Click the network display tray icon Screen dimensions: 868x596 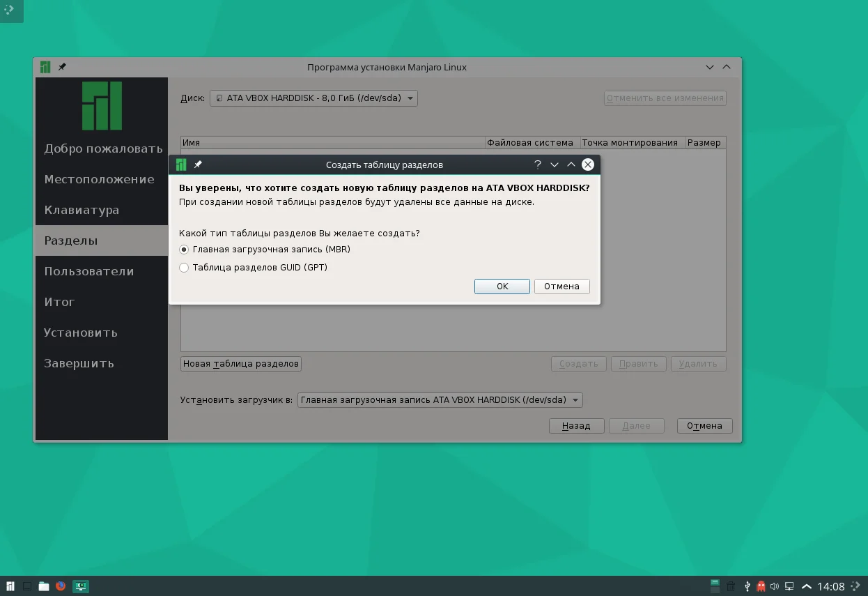[789, 586]
